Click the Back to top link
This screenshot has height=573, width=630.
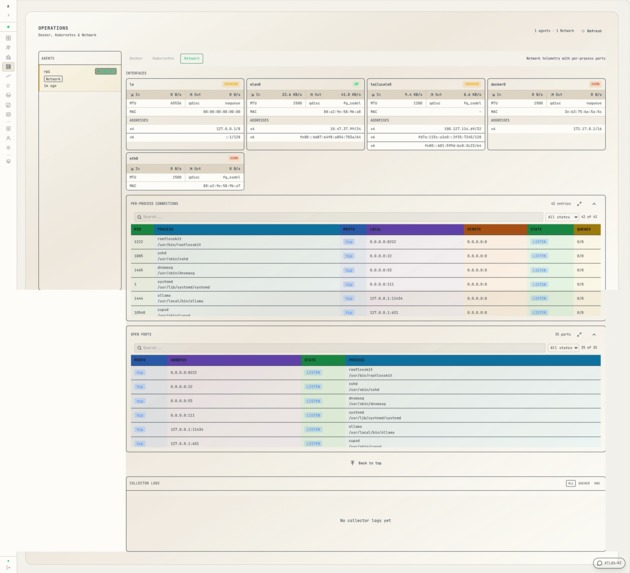click(366, 463)
